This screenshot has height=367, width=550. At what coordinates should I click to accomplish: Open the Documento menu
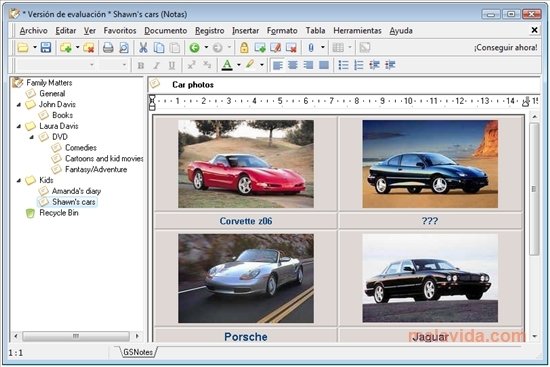166,31
